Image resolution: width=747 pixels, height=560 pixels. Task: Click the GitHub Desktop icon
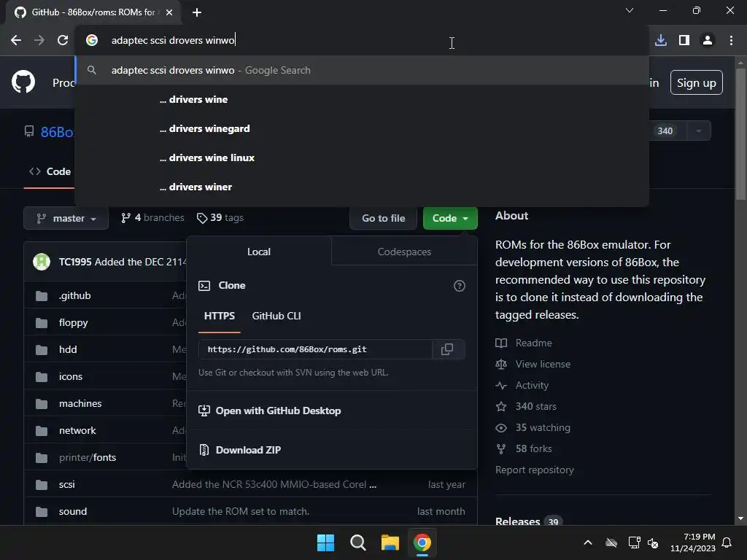(204, 411)
